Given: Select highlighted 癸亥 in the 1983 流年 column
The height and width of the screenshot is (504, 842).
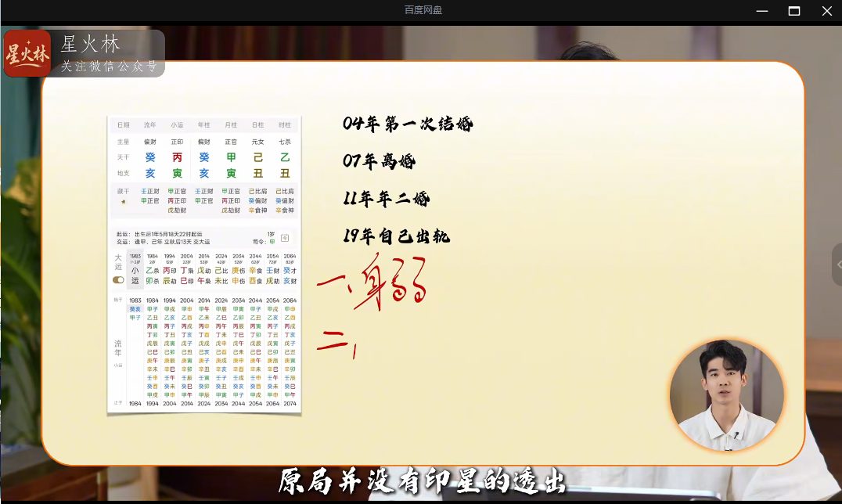Looking at the screenshot, I should (x=135, y=309).
